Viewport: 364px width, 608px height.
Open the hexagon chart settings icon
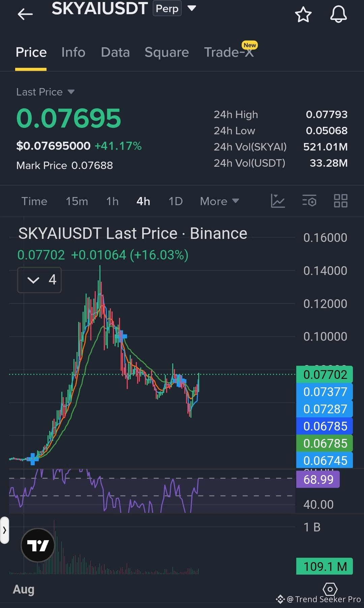tap(330, 589)
